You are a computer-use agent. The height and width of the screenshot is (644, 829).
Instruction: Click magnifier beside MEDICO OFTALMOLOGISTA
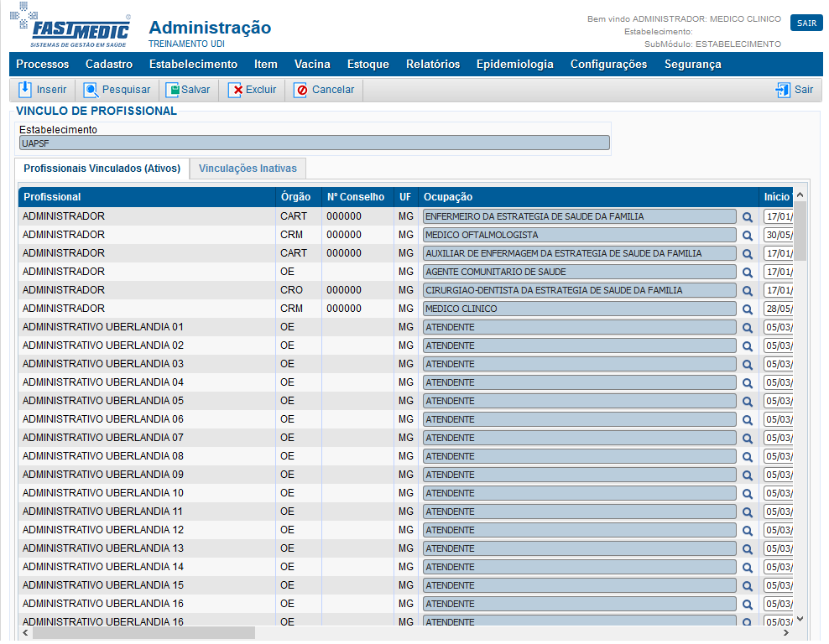[x=747, y=236]
